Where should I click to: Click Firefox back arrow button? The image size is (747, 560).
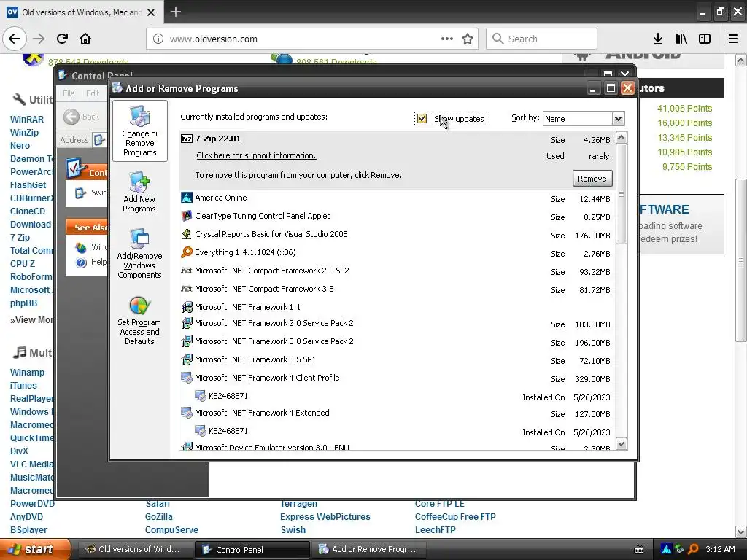(15, 39)
